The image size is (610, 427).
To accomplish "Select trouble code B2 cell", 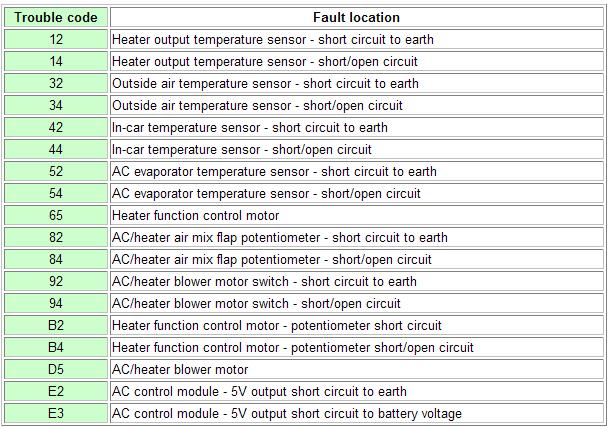I will [x=56, y=326].
